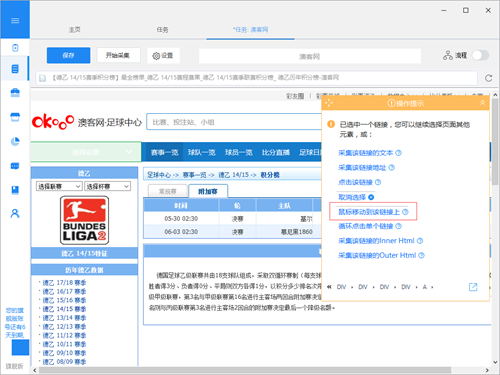This screenshot has width=500, height=375.
Task: Open the 选择联赛 dropdown
Action: click(x=59, y=186)
